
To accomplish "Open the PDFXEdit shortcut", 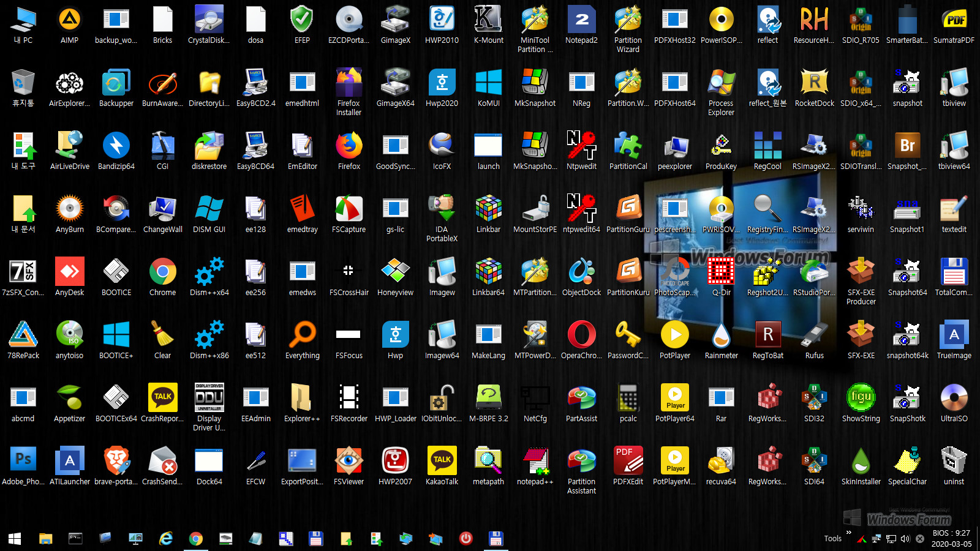I will [x=628, y=467].
